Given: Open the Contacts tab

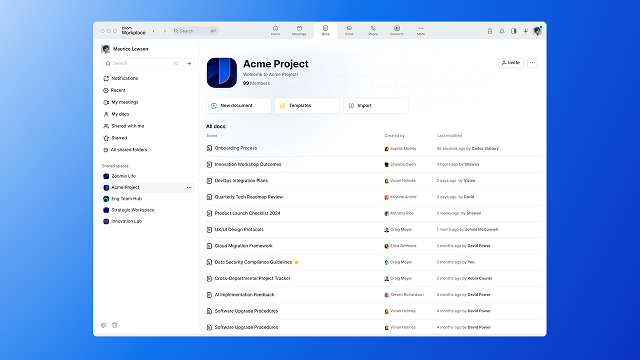Looking at the screenshot, I should tap(397, 31).
